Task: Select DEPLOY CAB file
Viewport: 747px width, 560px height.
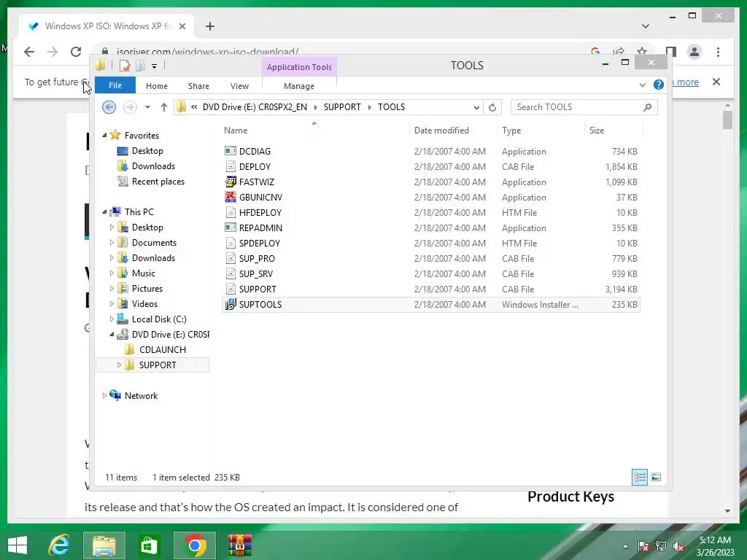Action: point(430,167)
